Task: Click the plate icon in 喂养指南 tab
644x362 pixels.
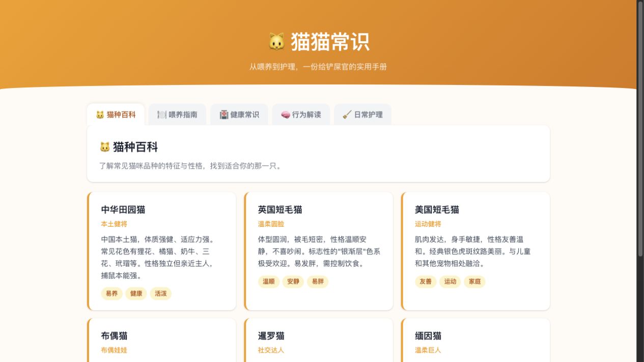Action: pyautogui.click(x=162, y=115)
